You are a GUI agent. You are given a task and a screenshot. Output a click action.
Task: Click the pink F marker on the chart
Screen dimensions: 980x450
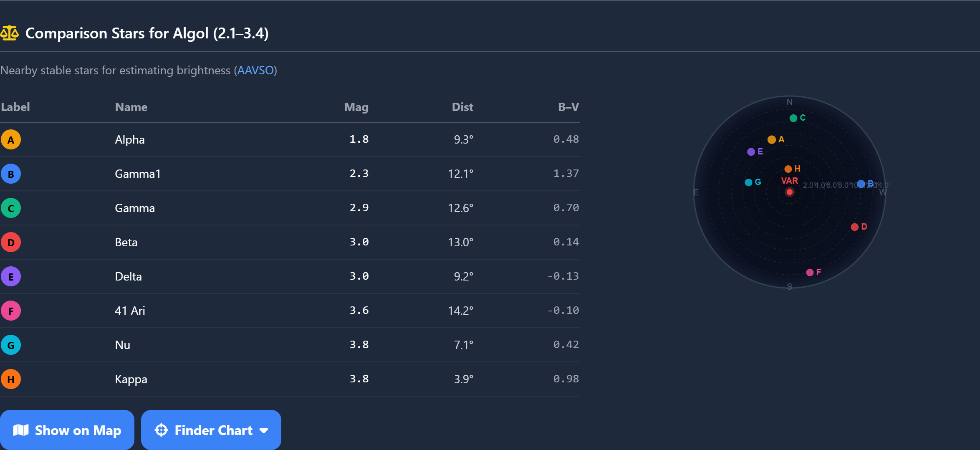(810, 271)
